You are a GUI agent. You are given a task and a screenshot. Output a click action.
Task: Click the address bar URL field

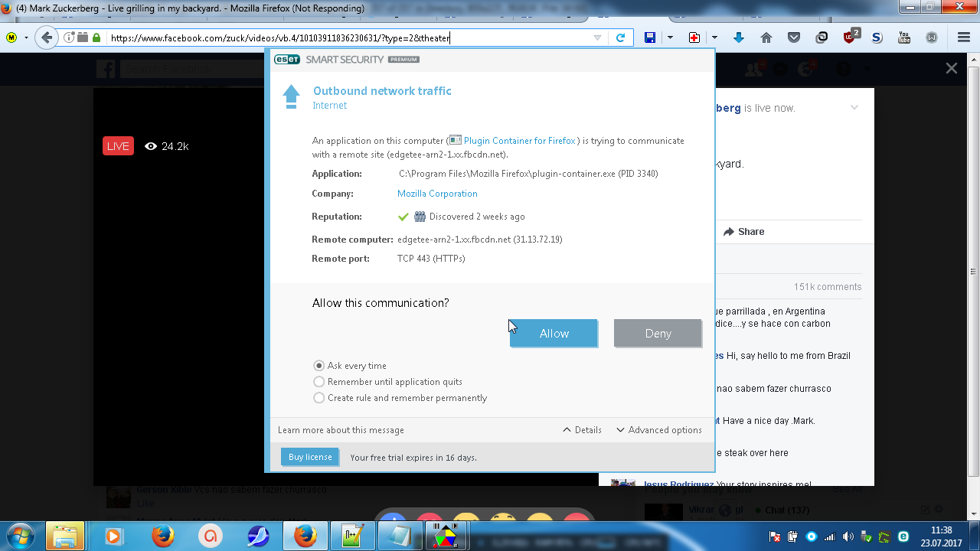click(x=349, y=37)
